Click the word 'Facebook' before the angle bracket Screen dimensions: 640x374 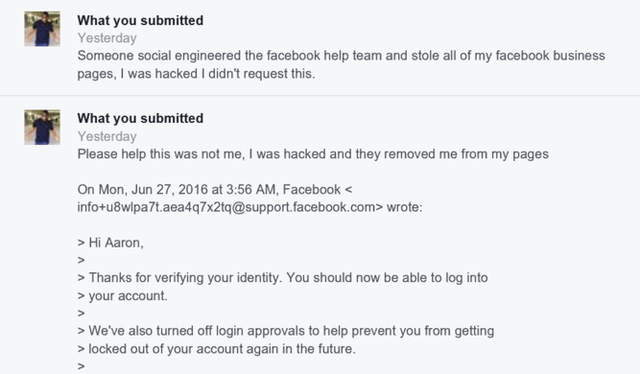(311, 189)
